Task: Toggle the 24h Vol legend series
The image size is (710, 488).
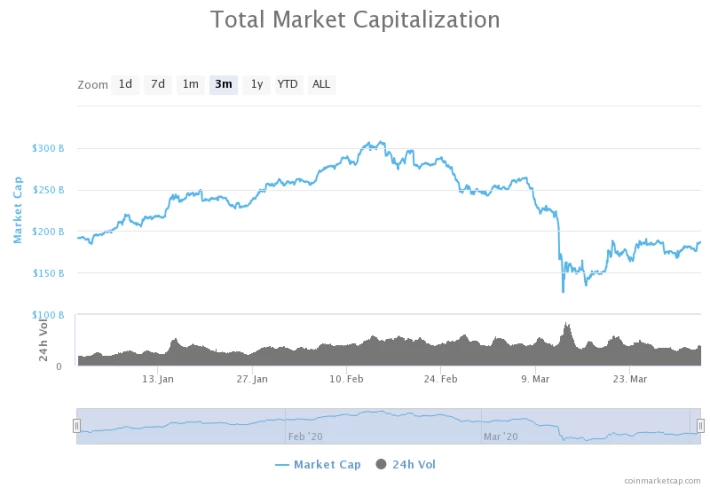Action: 406,464
